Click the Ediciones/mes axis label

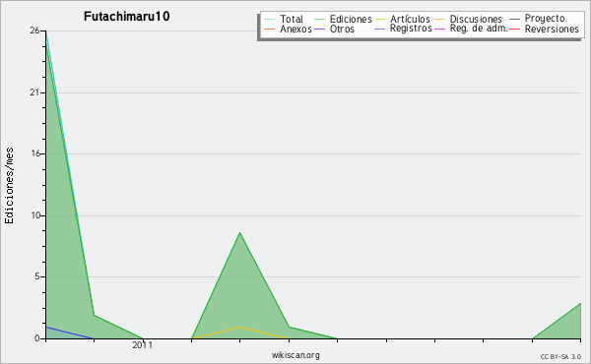click(9, 186)
